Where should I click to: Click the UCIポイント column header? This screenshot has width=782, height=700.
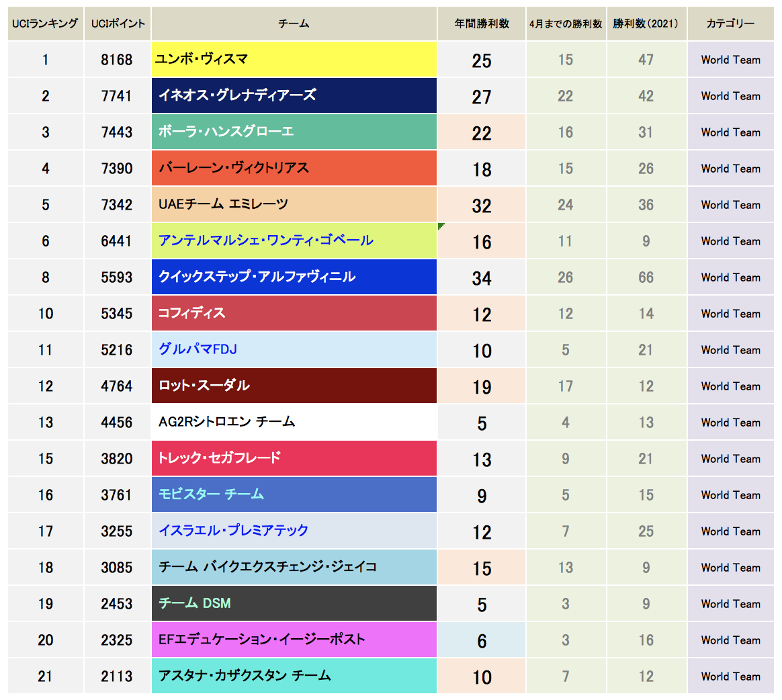click(118, 24)
